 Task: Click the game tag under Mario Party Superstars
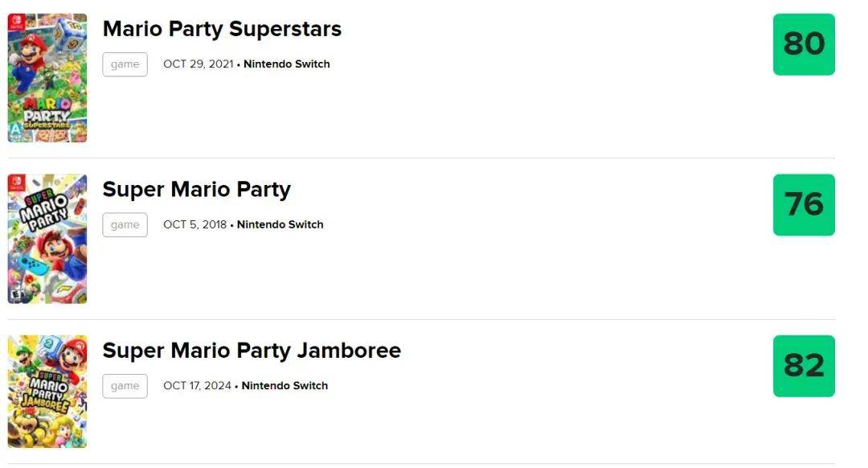(x=125, y=64)
